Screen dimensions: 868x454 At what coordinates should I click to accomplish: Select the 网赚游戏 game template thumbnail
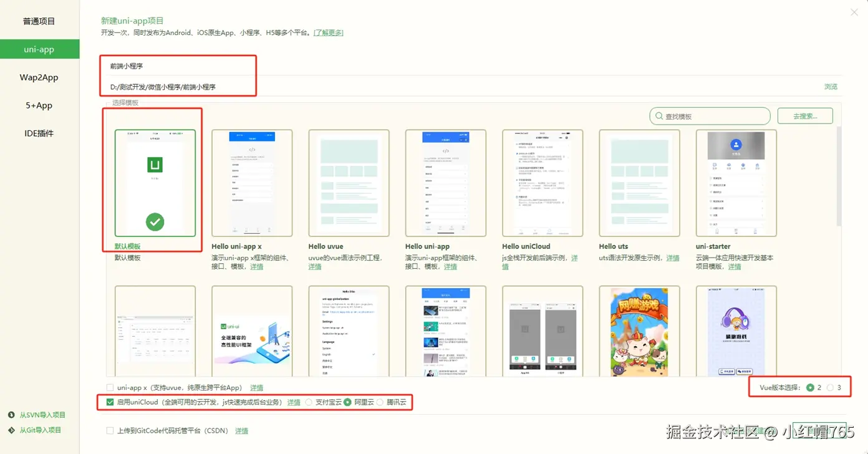pyautogui.click(x=639, y=331)
